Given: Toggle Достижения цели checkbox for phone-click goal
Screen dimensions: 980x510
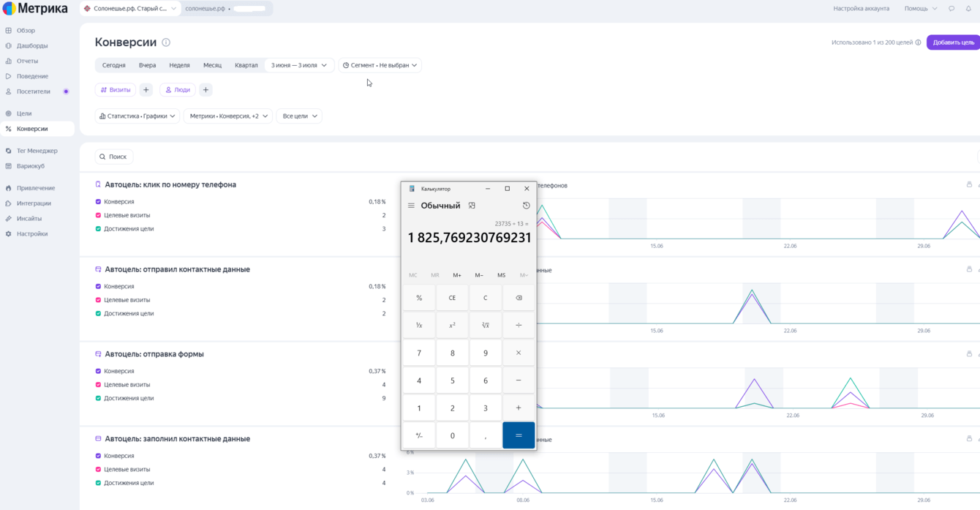Looking at the screenshot, I should click(98, 229).
